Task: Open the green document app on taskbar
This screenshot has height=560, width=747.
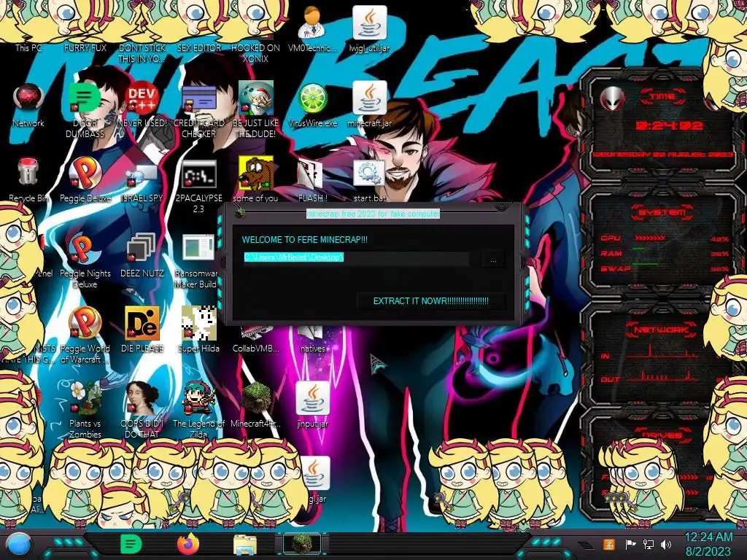Action: (x=131, y=544)
